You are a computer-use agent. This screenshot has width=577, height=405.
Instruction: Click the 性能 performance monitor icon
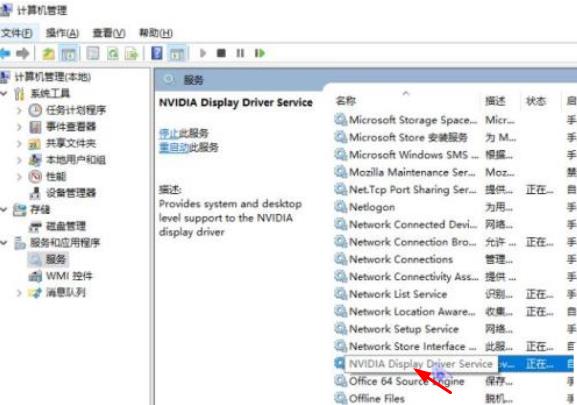pos(35,177)
